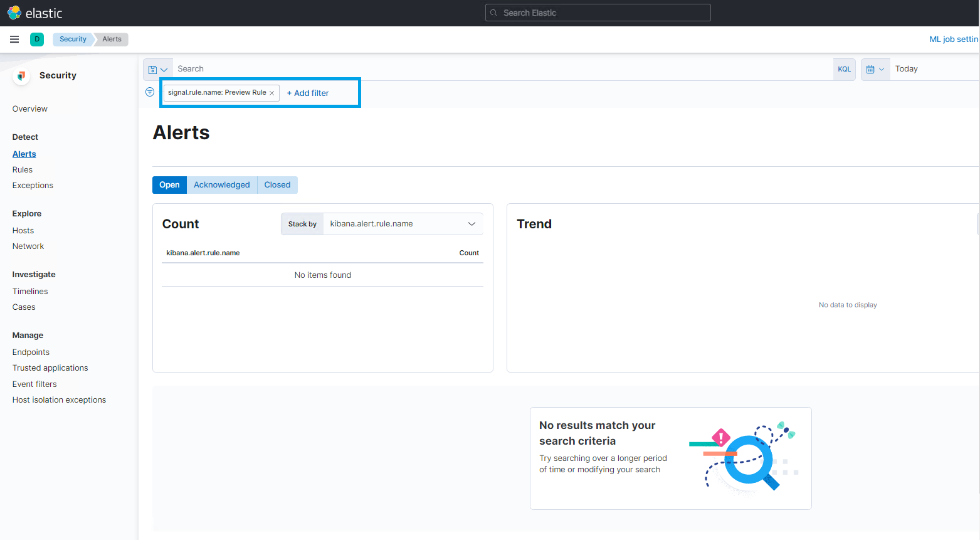Click inside the Search Elastic field
Screen dimensions: 980x540
coord(597,12)
